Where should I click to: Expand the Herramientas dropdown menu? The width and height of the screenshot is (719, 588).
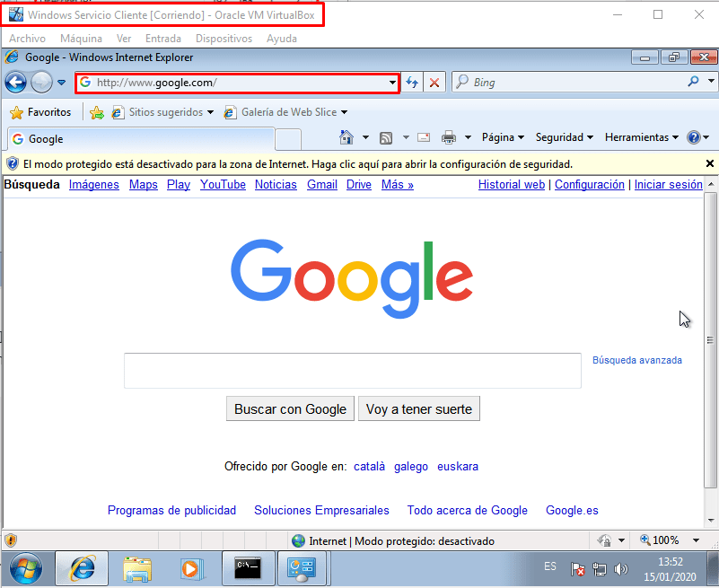click(642, 137)
